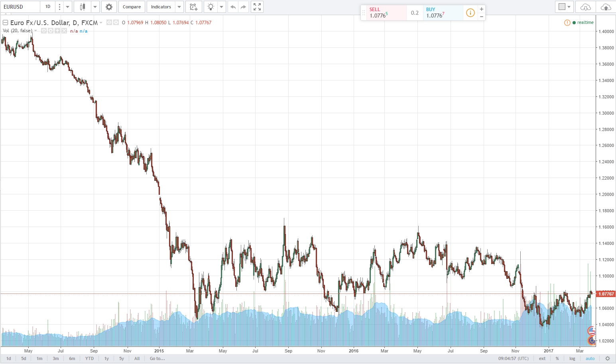Click the plus icon beside Vol indicator
Screen dimensions: 616x364
(x=57, y=31)
